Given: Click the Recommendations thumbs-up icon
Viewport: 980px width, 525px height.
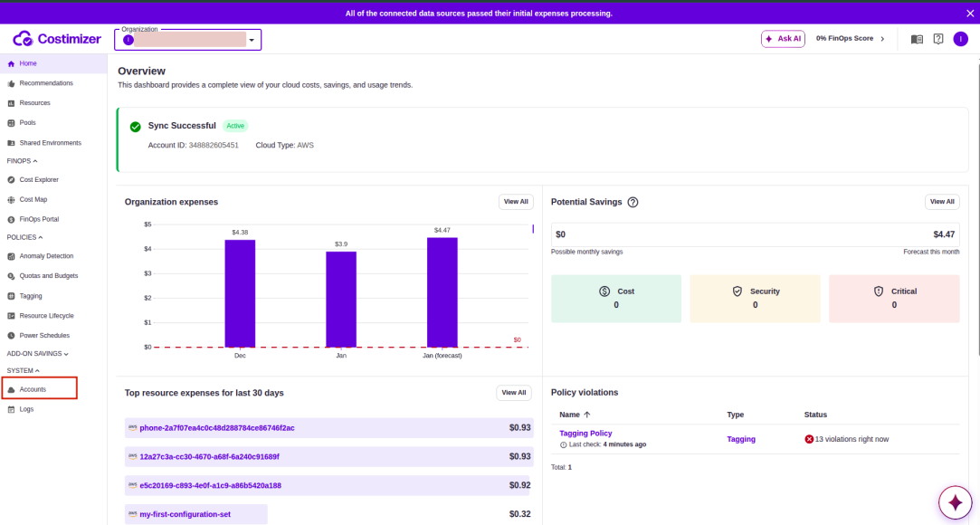Looking at the screenshot, I should click(x=11, y=84).
